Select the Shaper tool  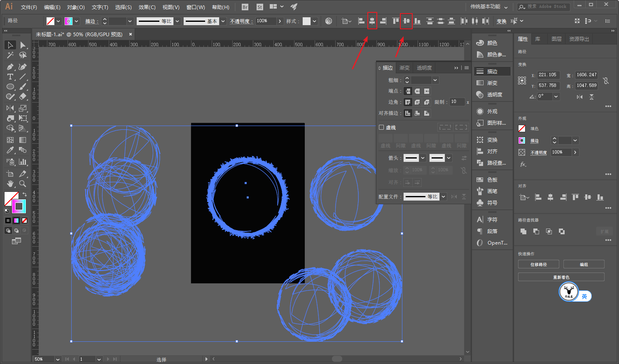pos(10,97)
